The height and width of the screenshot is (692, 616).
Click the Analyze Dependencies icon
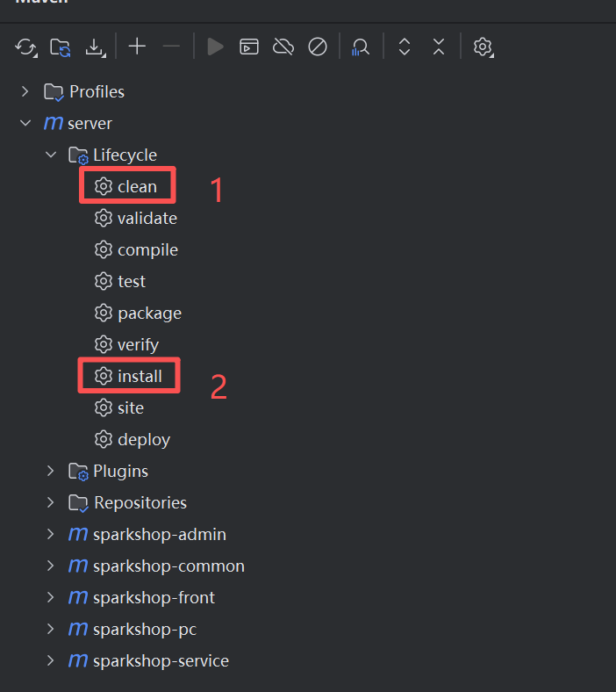360,47
